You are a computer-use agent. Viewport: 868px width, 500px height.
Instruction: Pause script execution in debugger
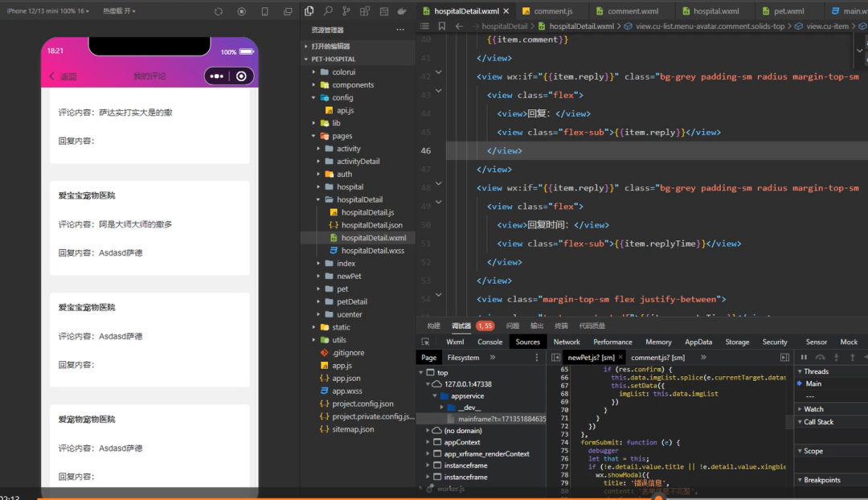click(x=804, y=357)
